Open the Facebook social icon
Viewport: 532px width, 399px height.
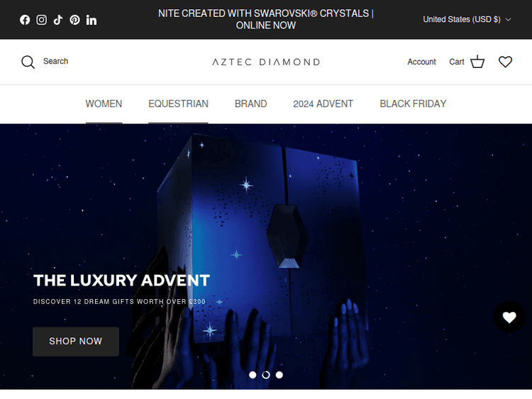[25, 20]
